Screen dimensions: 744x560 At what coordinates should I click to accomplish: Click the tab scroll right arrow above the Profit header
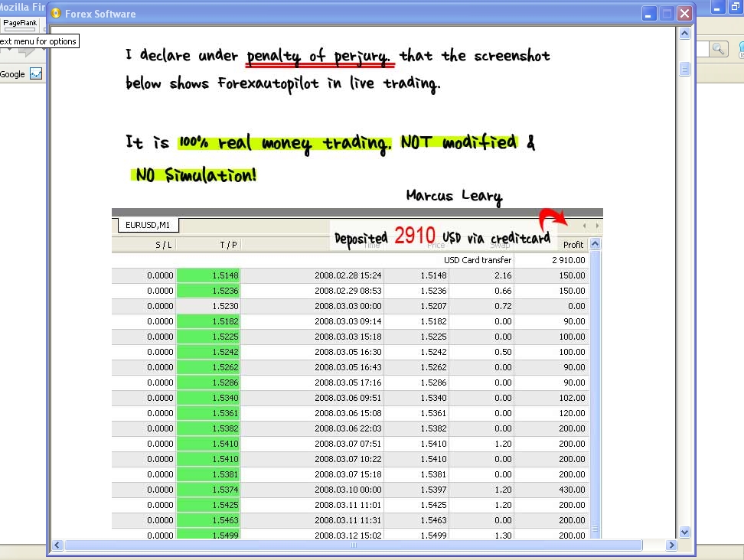coord(597,226)
